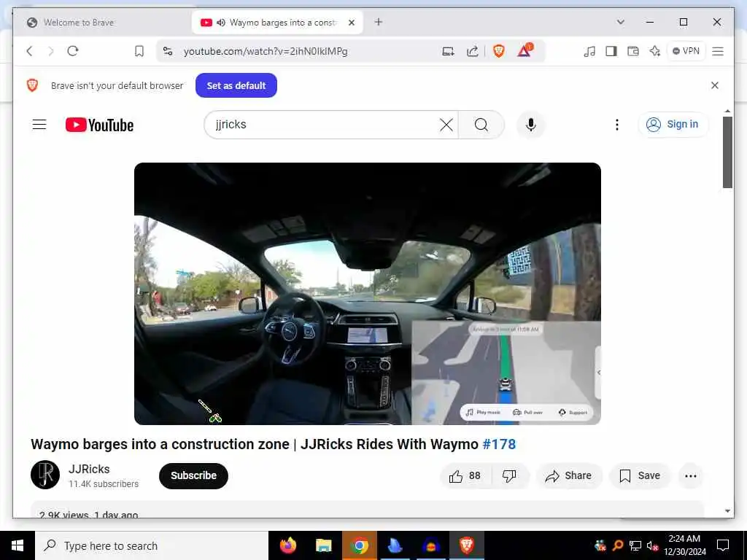Dismiss the default browser notification bar
The image size is (747, 560).
(715, 85)
